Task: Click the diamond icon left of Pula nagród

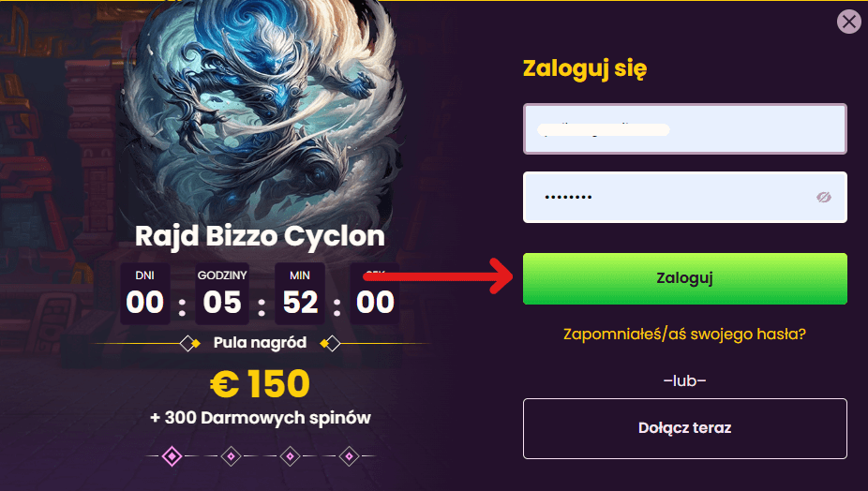Action: pos(189,344)
